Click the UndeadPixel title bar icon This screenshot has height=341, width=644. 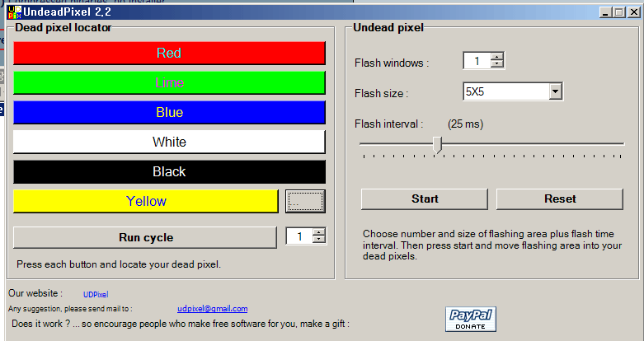(14, 12)
